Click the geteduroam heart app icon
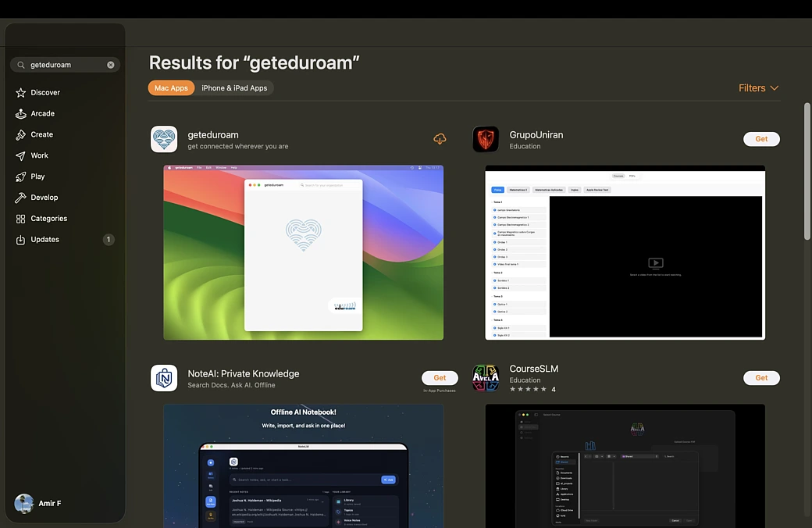The height and width of the screenshot is (528, 812). tap(164, 139)
